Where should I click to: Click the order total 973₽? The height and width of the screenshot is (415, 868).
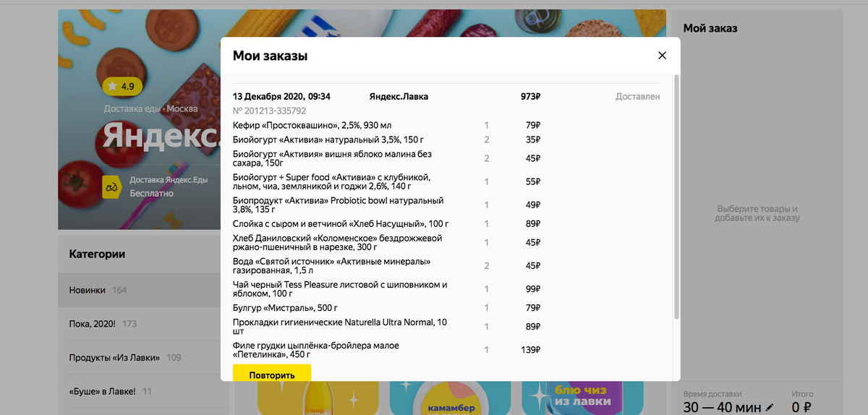(x=531, y=96)
